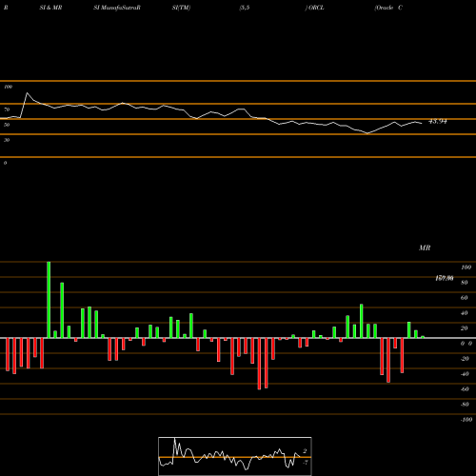Click the 80 label on MR axis
This screenshot has height=476, width=476.
[465, 283]
